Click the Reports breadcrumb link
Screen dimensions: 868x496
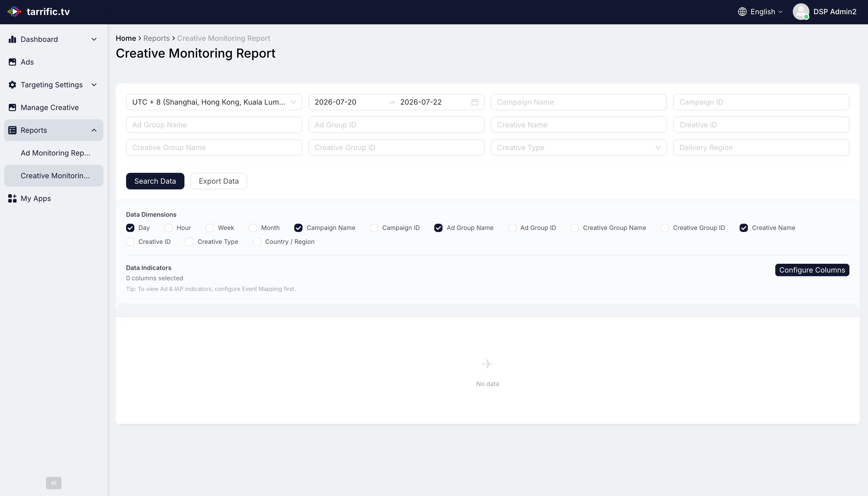[x=156, y=38]
